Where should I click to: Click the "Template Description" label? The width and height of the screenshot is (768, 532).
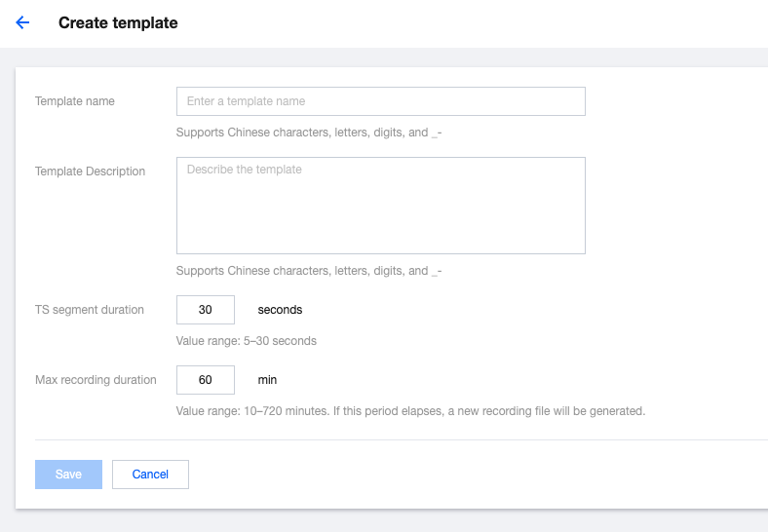90,171
